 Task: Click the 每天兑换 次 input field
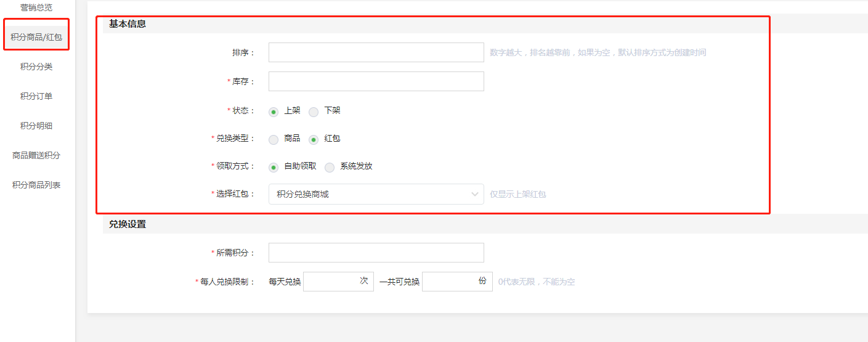coord(338,282)
